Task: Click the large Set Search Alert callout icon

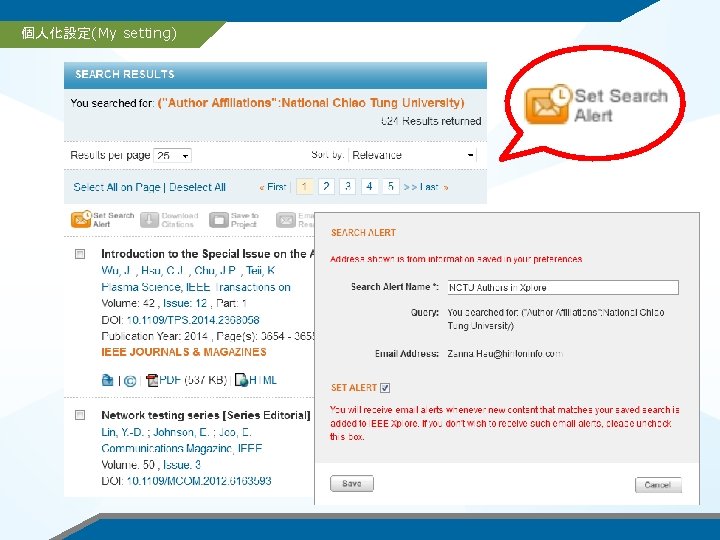Action: coord(547,104)
